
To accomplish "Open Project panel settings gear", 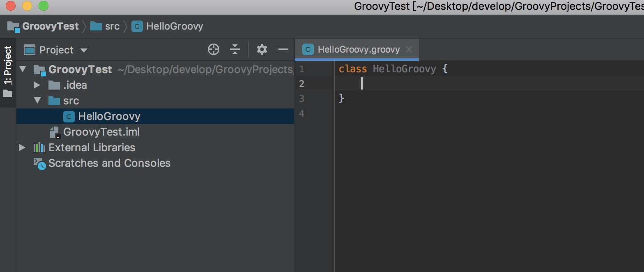I will click(262, 50).
